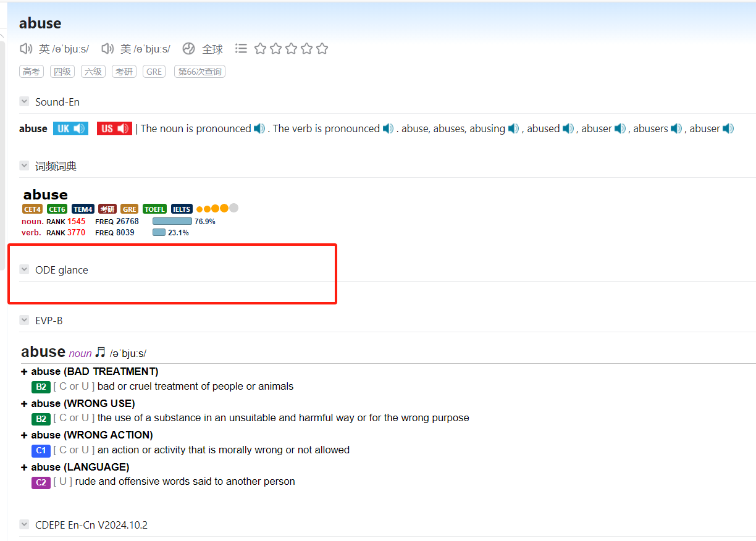
Task: Click the GRE tag under the headword
Action: click(x=154, y=72)
